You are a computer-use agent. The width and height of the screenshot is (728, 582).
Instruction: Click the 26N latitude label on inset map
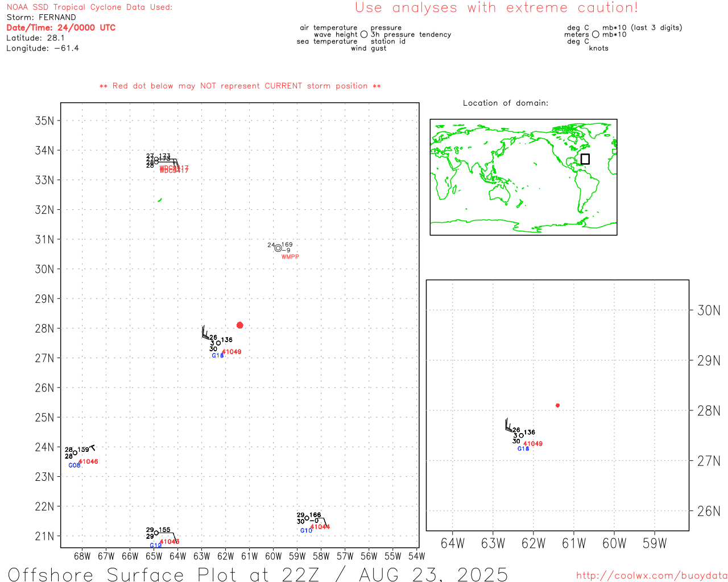pyautogui.click(x=709, y=512)
